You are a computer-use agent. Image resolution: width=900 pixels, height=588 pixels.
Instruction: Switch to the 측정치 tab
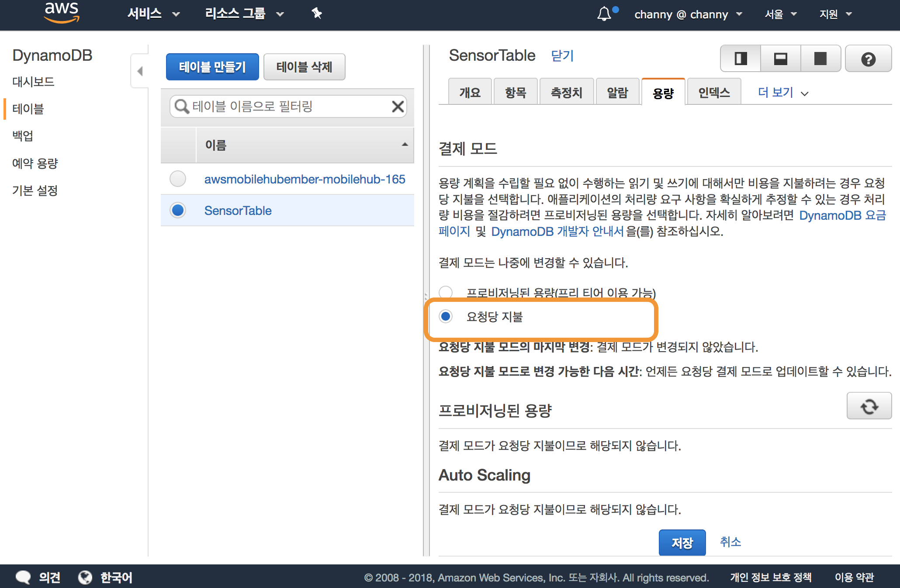click(566, 92)
